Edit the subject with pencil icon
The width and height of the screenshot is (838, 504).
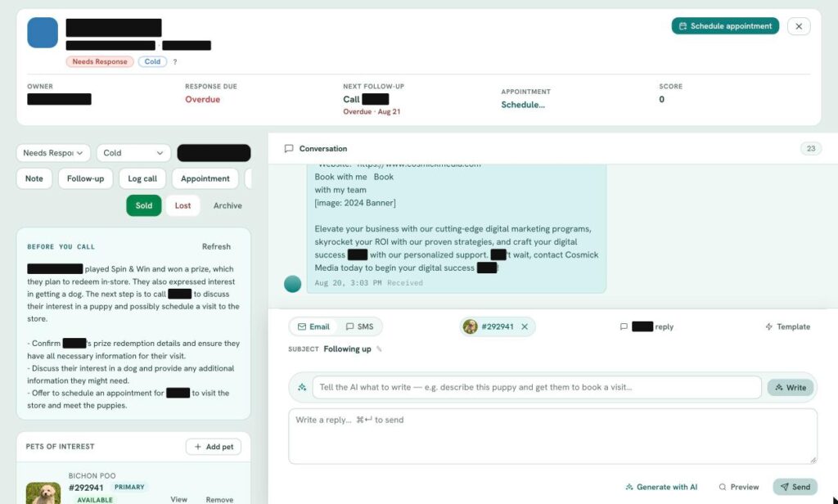coord(379,349)
